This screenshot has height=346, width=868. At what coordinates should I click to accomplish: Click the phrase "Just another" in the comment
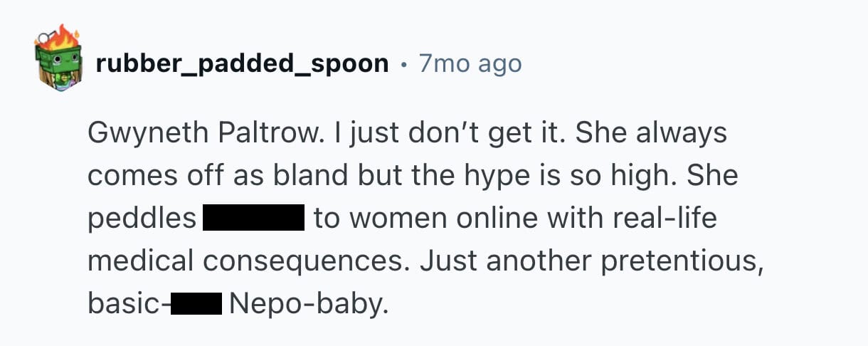[x=487, y=261]
